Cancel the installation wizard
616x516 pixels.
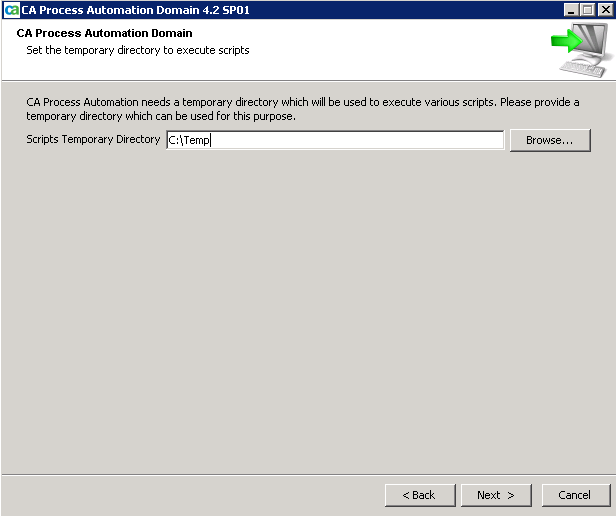click(x=576, y=495)
